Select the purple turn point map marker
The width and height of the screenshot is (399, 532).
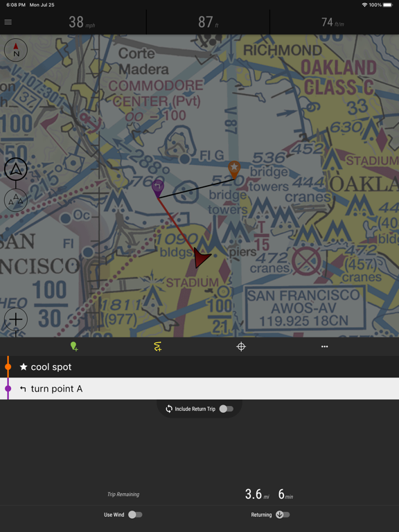(x=158, y=188)
